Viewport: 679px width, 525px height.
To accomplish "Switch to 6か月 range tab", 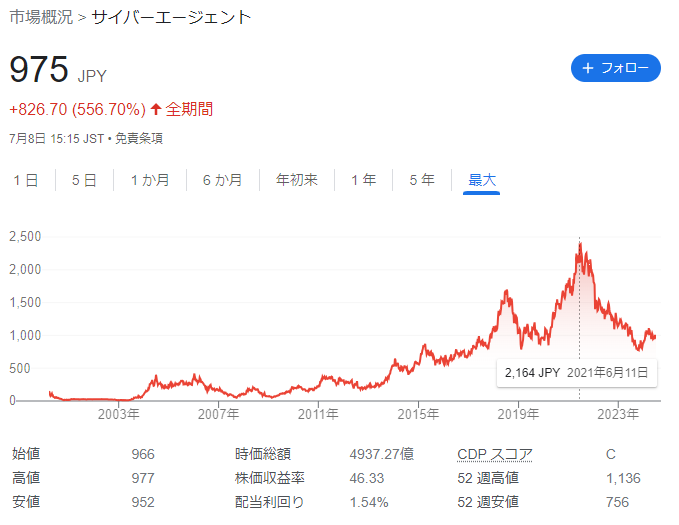I will (x=222, y=180).
